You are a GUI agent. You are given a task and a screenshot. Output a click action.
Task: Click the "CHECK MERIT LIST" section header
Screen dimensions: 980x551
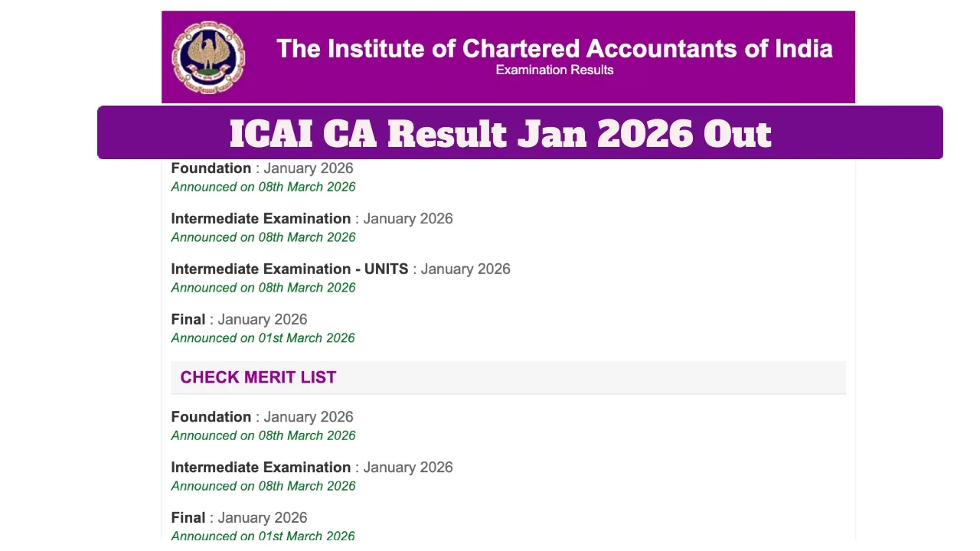click(x=259, y=377)
